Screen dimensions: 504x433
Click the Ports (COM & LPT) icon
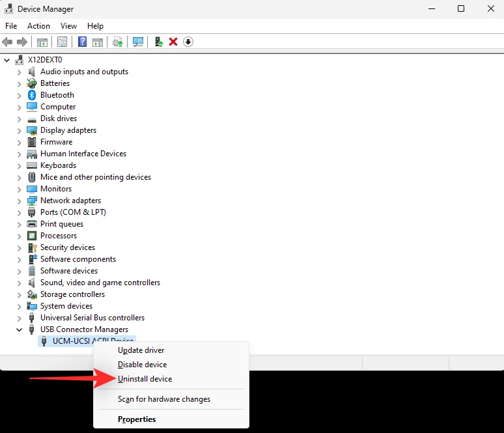(x=31, y=212)
